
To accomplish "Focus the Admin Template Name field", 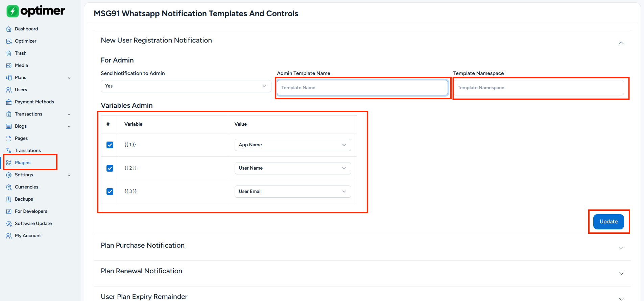I will click(362, 88).
